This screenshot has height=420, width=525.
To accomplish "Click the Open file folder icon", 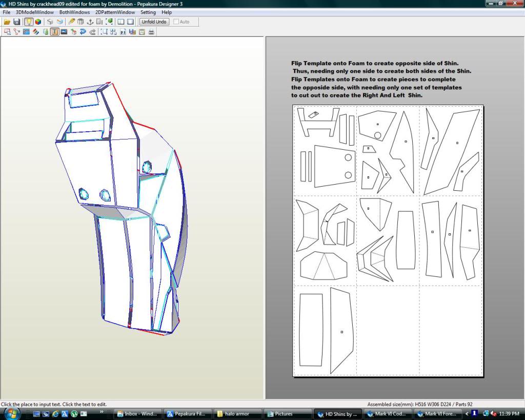I will pyautogui.click(x=7, y=22).
